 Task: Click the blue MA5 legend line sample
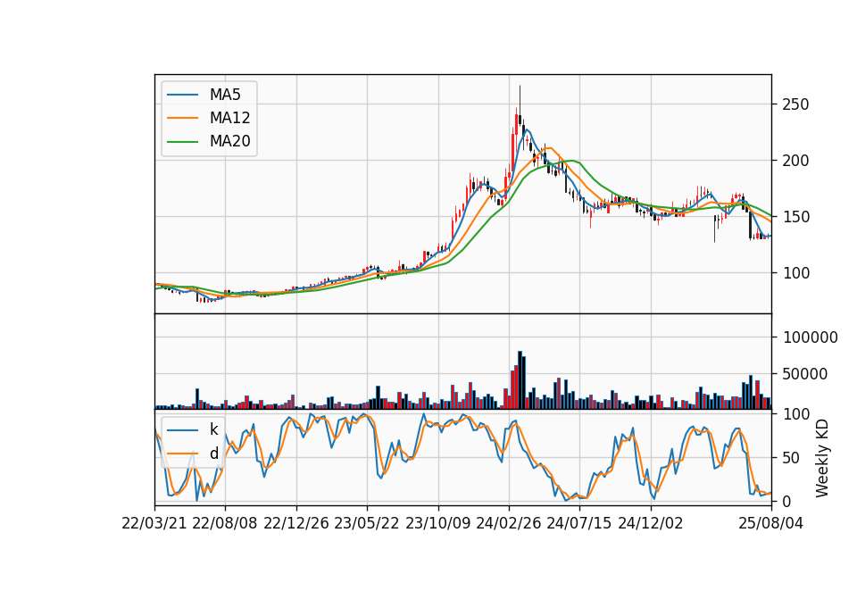182,95
